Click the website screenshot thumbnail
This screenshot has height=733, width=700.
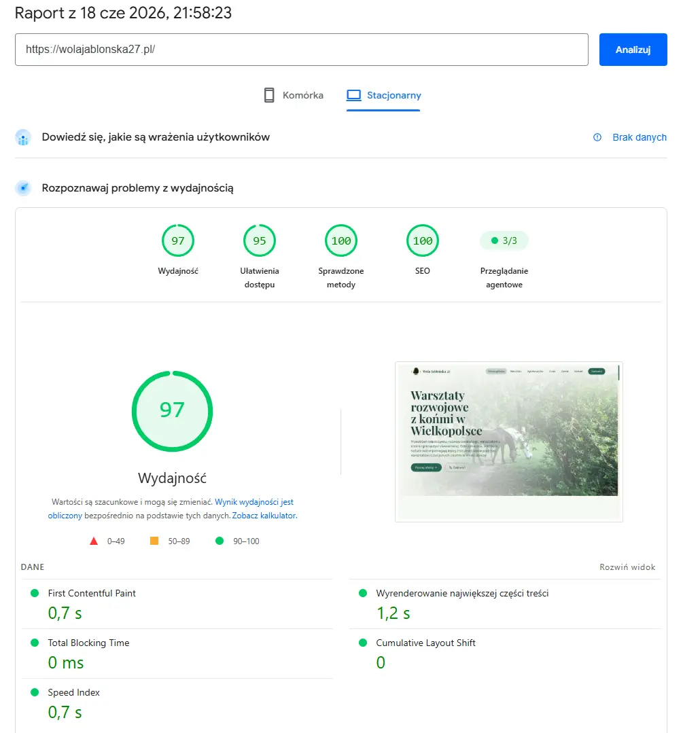click(509, 442)
